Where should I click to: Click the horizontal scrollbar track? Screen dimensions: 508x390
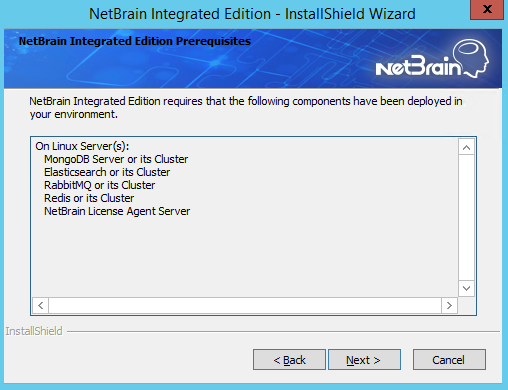pyautogui.click(x=245, y=305)
